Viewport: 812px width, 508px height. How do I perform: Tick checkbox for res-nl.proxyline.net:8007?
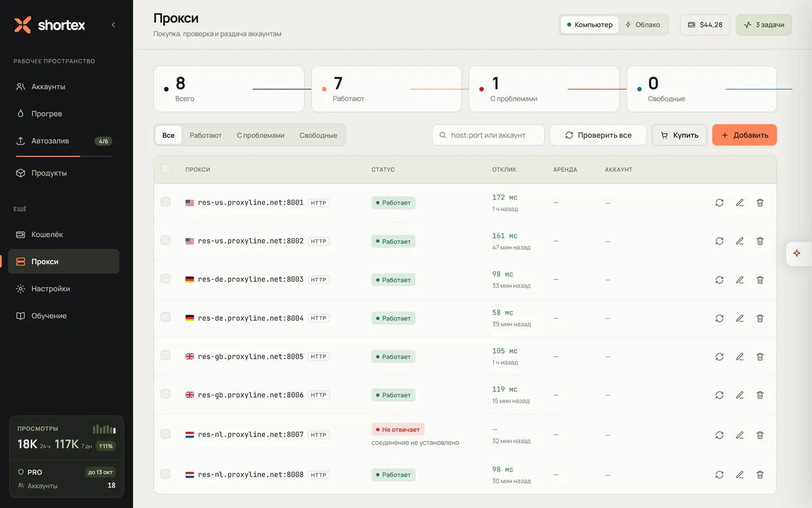point(166,434)
